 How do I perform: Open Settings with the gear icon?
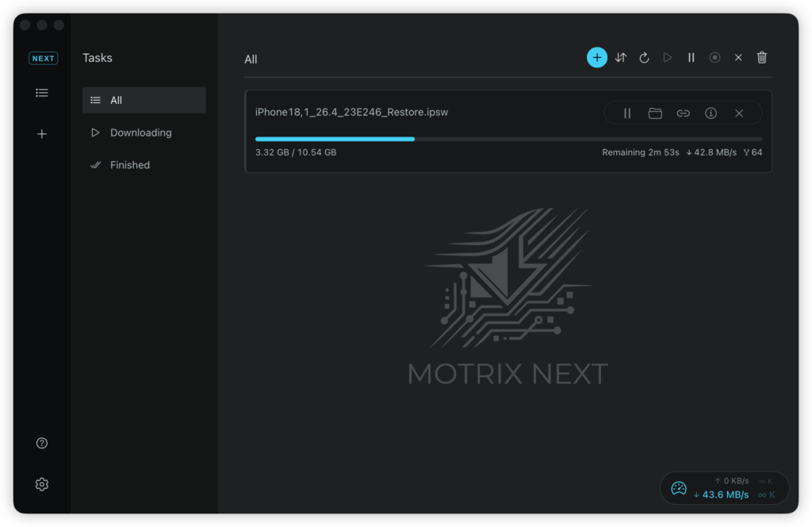[41, 484]
